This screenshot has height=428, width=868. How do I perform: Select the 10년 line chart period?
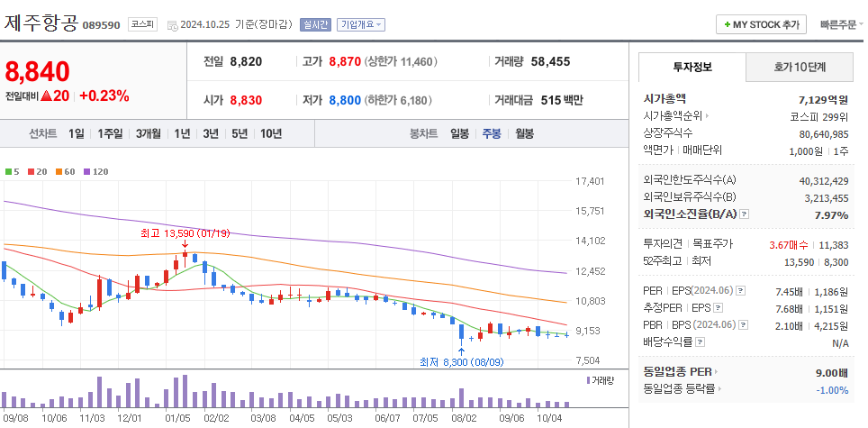point(271,133)
